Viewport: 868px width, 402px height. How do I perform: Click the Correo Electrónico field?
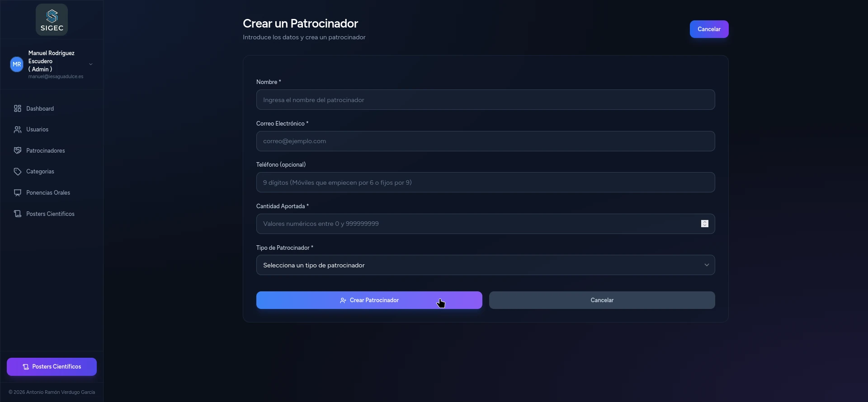click(x=485, y=141)
